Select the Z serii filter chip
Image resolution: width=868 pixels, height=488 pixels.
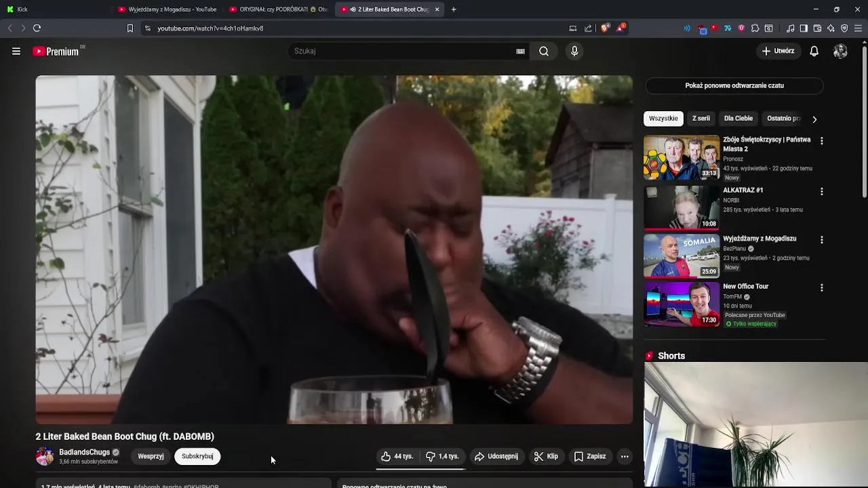(701, 119)
